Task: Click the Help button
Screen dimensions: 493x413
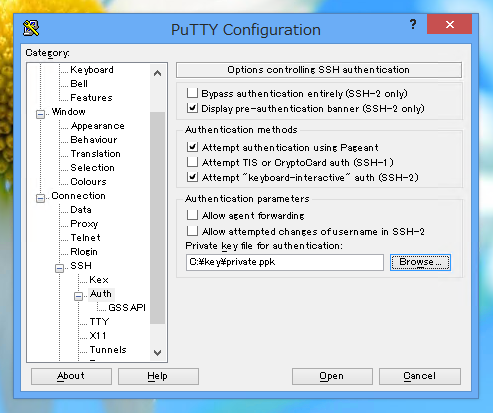Action: click(x=158, y=376)
